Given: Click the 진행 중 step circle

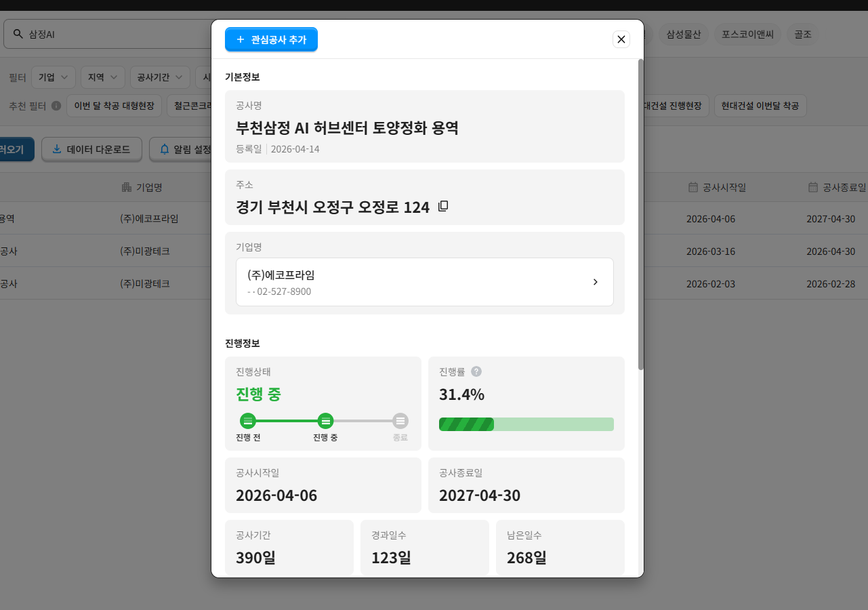Looking at the screenshot, I should coord(326,421).
